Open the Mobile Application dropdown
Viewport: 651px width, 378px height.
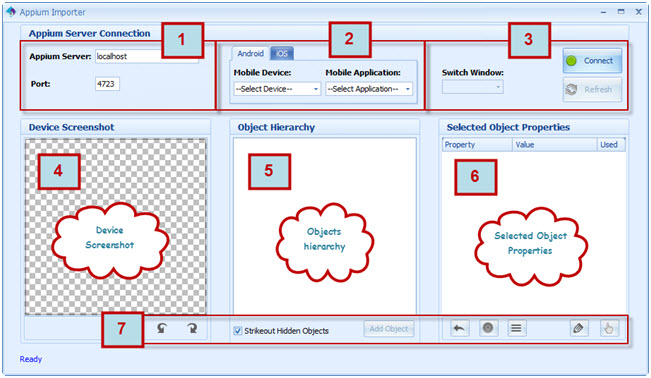tap(369, 89)
